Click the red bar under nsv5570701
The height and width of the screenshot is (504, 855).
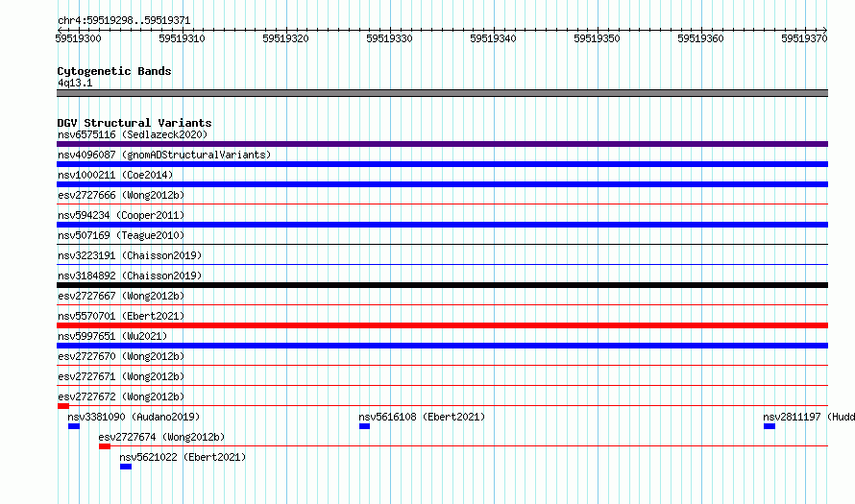442,325
